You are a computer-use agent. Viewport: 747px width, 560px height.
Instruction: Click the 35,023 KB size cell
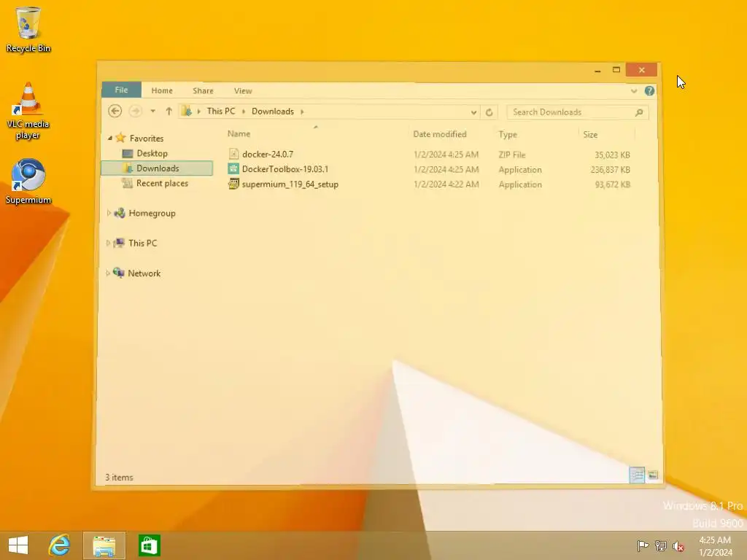point(612,155)
